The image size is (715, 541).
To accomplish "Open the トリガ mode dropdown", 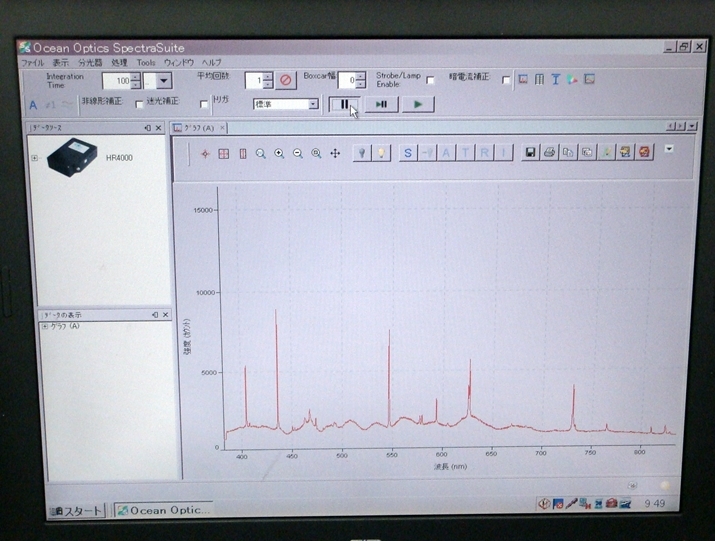I will click(x=313, y=104).
